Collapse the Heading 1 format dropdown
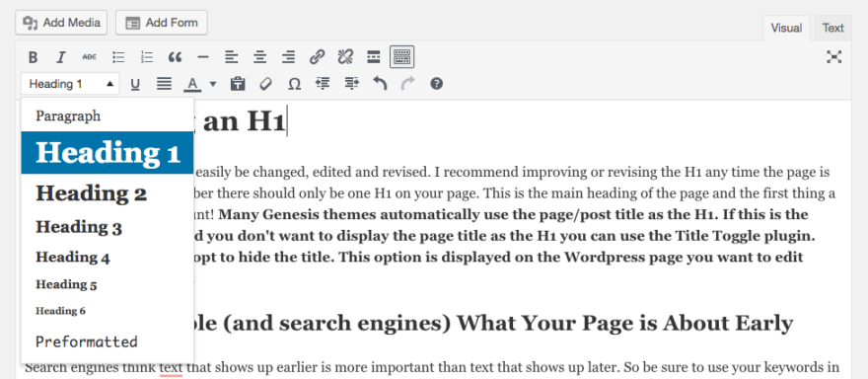 [70, 84]
